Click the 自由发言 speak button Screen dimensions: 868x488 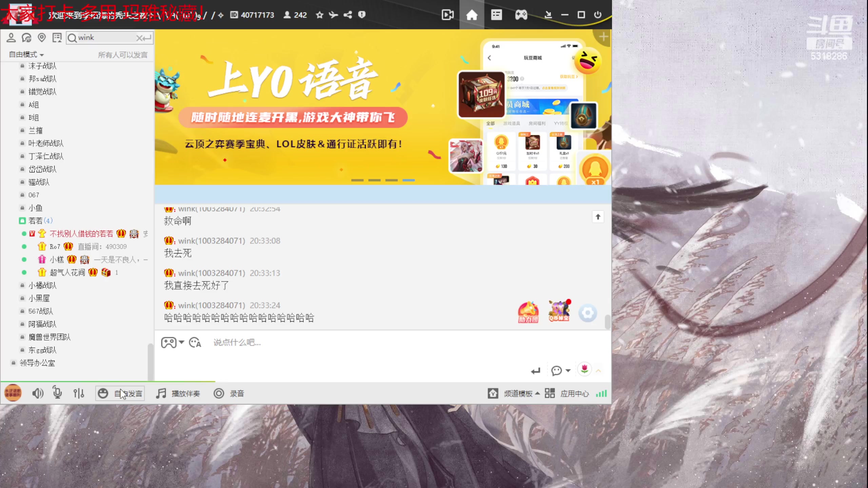coord(120,393)
